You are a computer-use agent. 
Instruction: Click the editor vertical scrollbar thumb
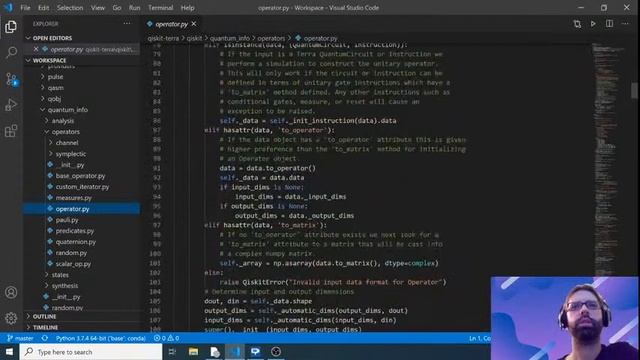click(x=634, y=91)
